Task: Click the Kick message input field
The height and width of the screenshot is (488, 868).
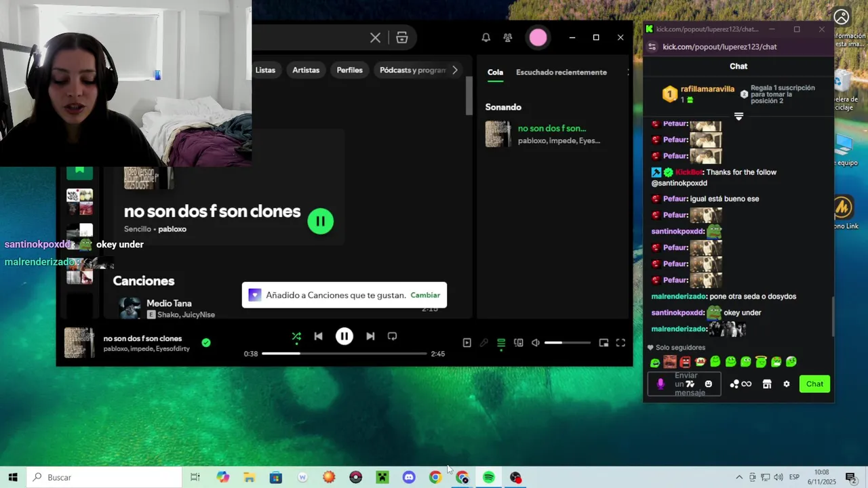Action: 685,384
